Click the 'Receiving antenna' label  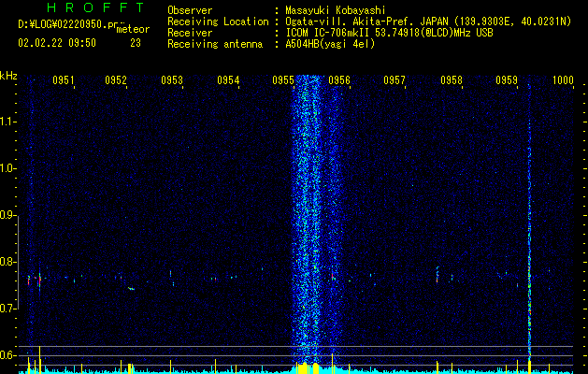pos(215,44)
